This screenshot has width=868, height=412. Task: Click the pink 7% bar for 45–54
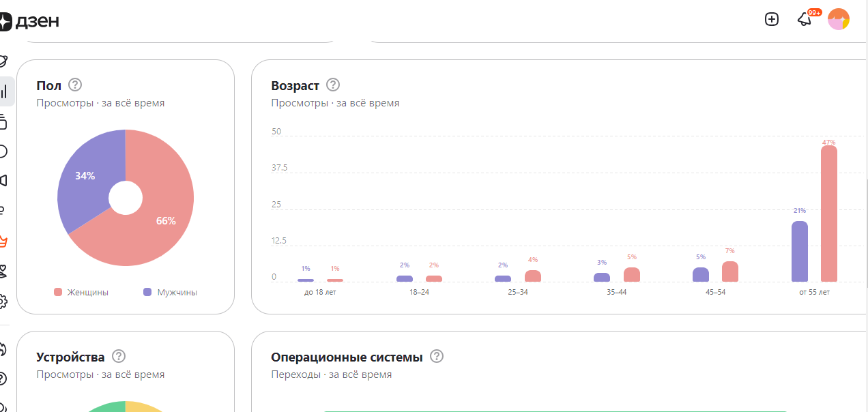coord(730,271)
